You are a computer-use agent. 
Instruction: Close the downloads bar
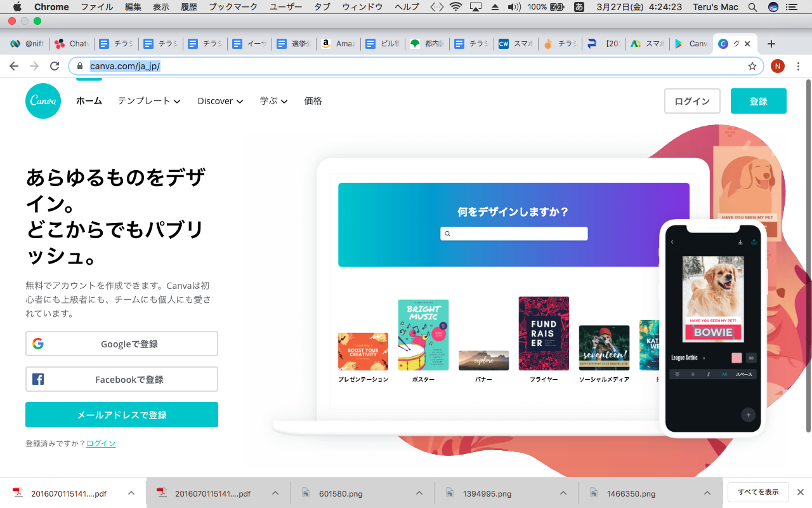pos(801,492)
